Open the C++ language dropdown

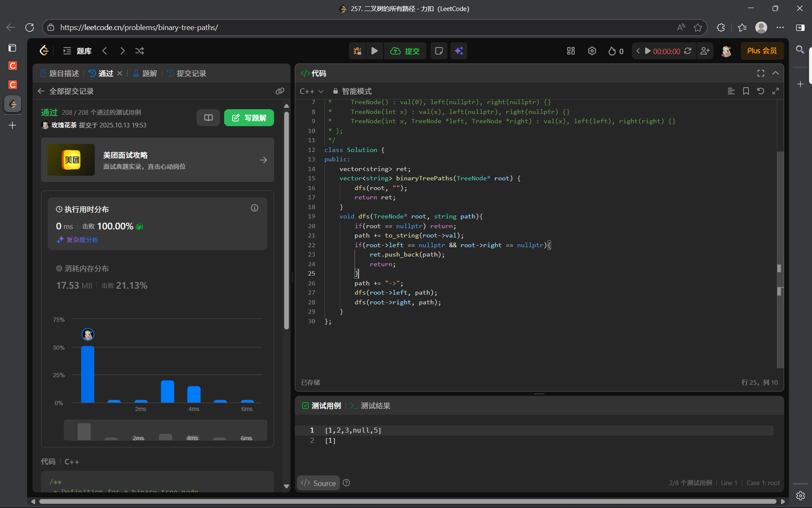tap(312, 91)
